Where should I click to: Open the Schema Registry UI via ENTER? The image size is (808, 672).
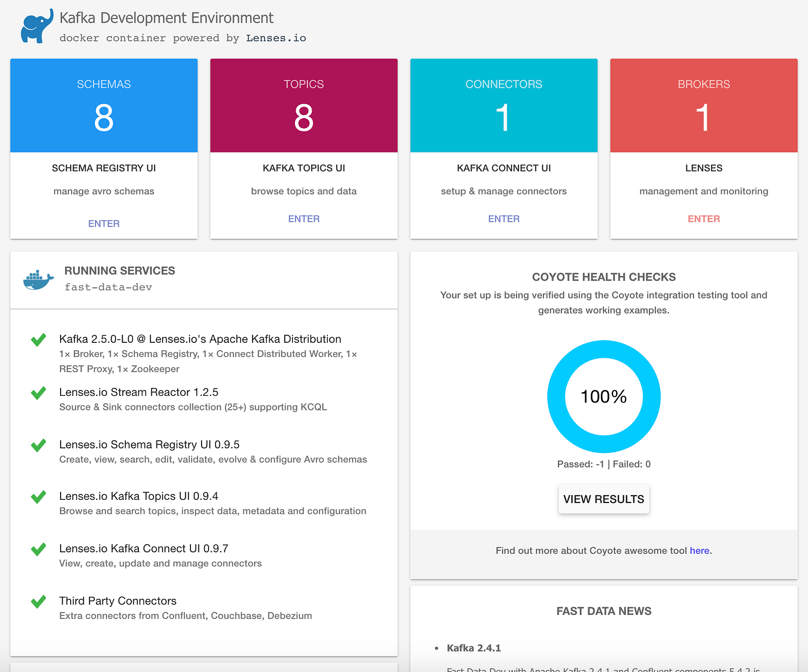pyautogui.click(x=104, y=224)
